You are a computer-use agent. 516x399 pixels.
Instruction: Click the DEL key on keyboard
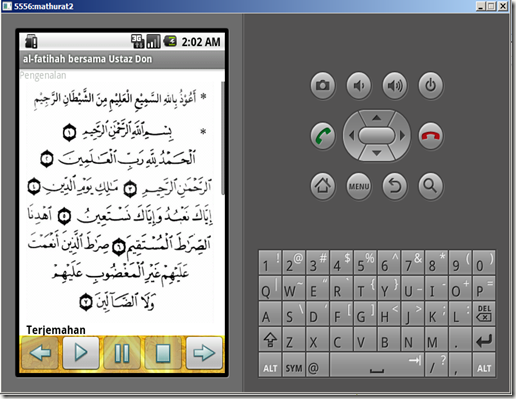click(x=484, y=314)
